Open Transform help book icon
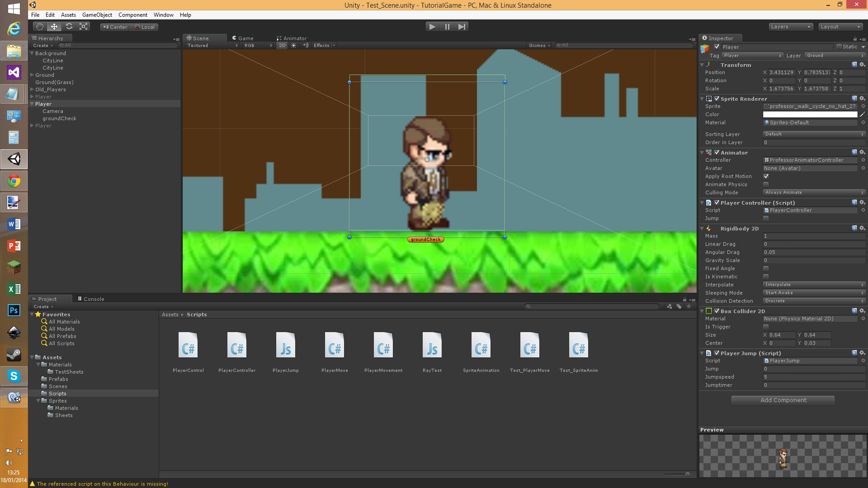The image size is (868, 488). point(854,65)
